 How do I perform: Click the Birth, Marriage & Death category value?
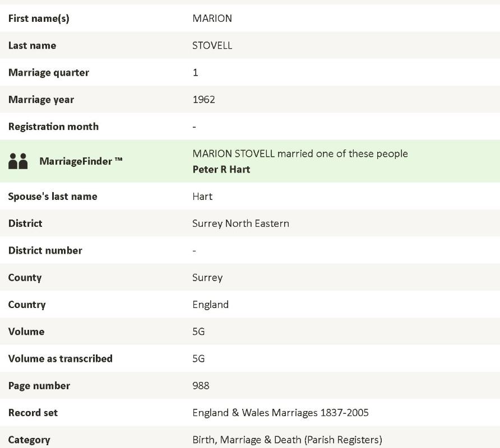point(287,440)
